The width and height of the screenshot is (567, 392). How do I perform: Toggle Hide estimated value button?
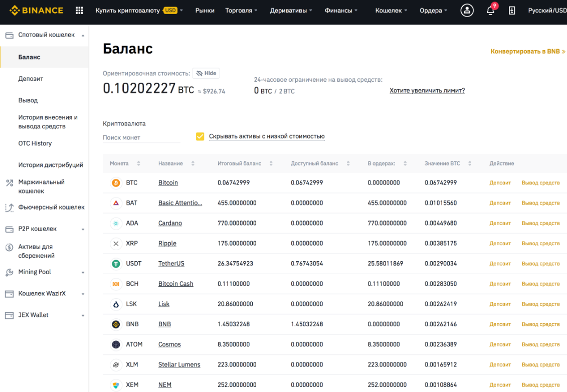coord(206,73)
